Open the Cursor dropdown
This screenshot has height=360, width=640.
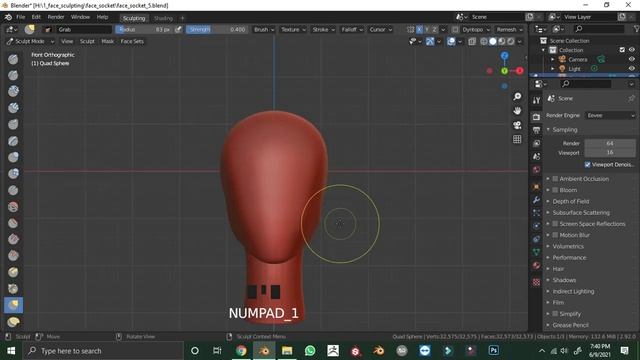click(380, 29)
